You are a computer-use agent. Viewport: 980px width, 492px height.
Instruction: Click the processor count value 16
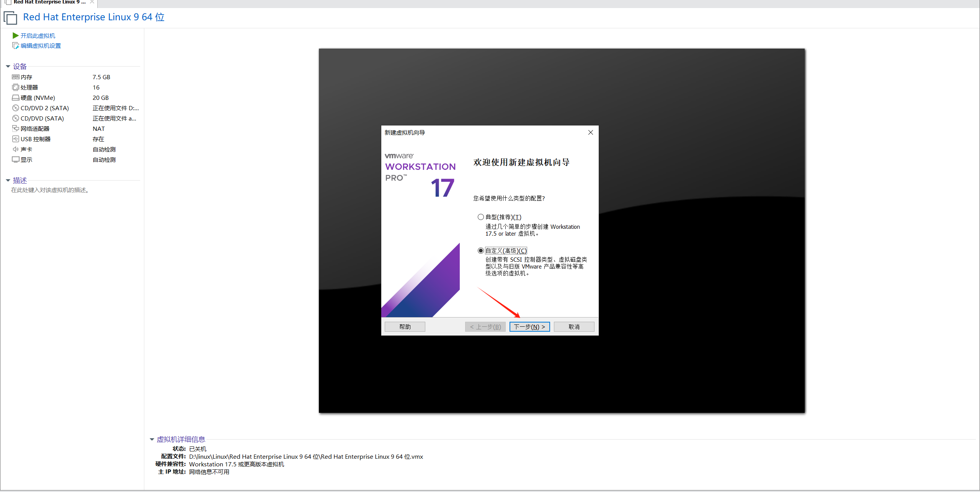pos(96,87)
